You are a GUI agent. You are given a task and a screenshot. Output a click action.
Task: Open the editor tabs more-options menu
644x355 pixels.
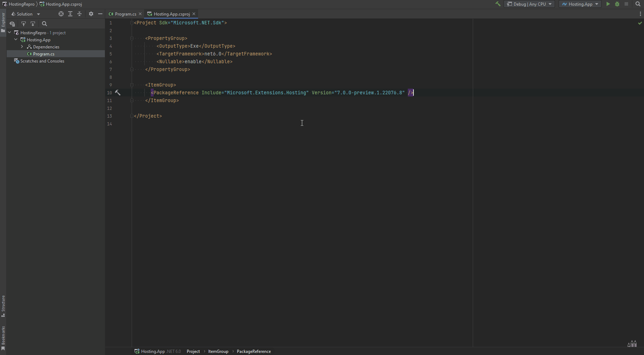click(x=640, y=14)
